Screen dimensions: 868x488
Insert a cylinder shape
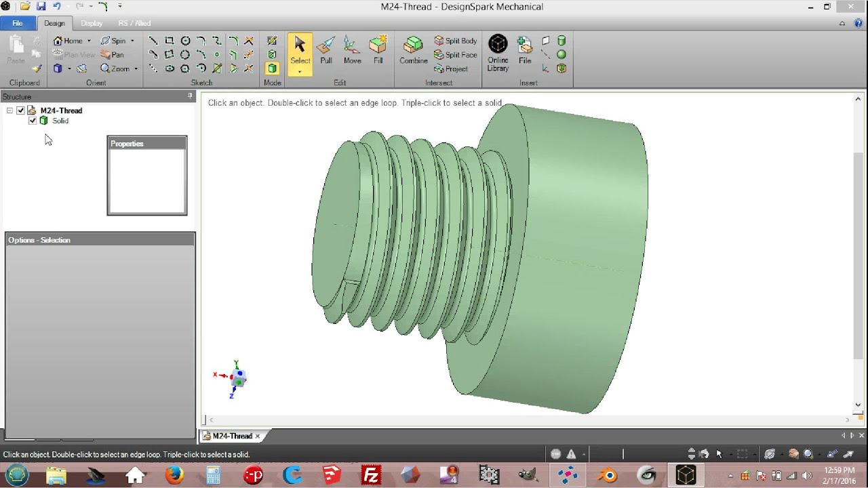pyautogui.click(x=561, y=41)
